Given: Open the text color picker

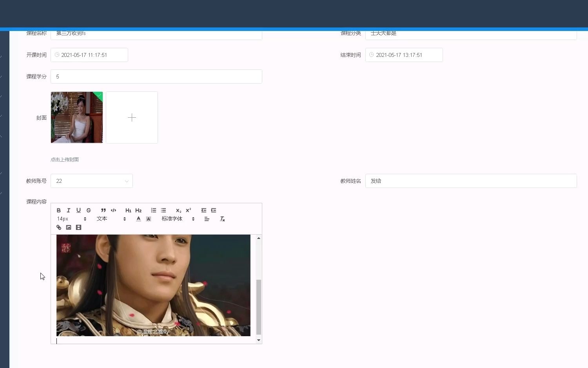Looking at the screenshot, I should (138, 219).
